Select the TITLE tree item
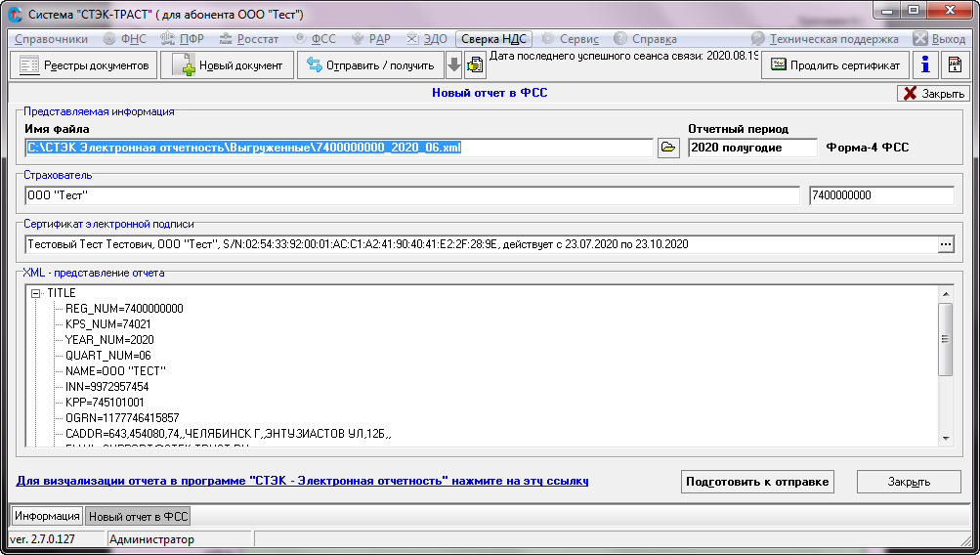Image resolution: width=980 pixels, height=555 pixels. 62,293
